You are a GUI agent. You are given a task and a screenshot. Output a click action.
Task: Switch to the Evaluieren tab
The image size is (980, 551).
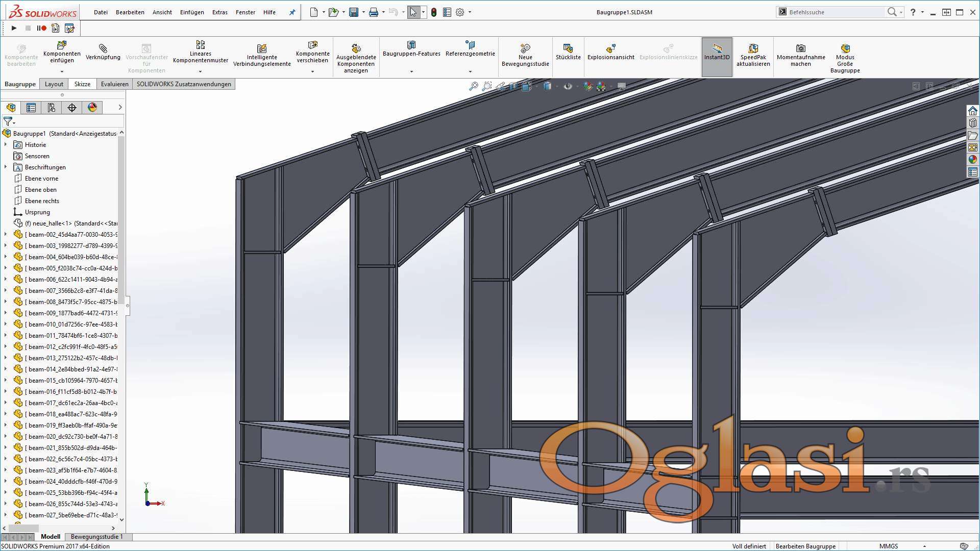pos(114,84)
